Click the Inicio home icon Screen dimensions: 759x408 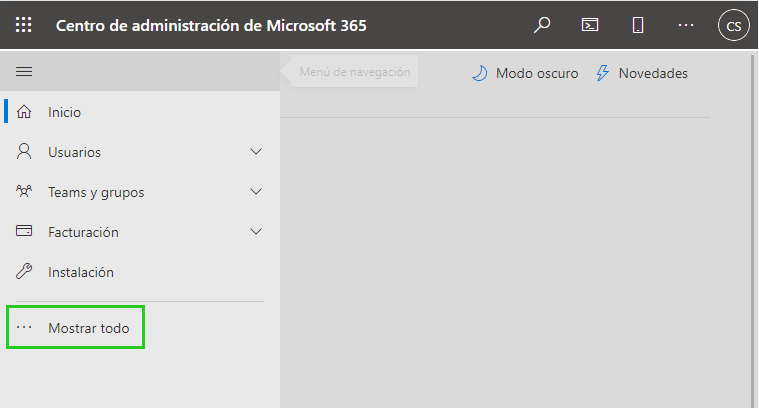[24, 112]
